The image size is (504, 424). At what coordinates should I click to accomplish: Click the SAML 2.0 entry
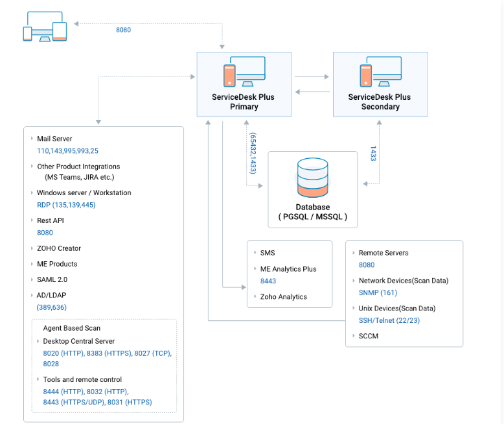click(52, 279)
